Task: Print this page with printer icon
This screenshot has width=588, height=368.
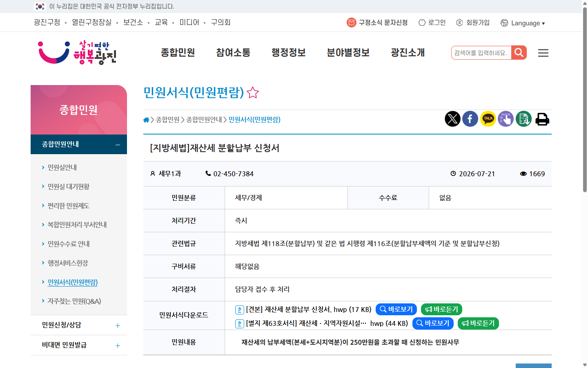Action: [542, 119]
